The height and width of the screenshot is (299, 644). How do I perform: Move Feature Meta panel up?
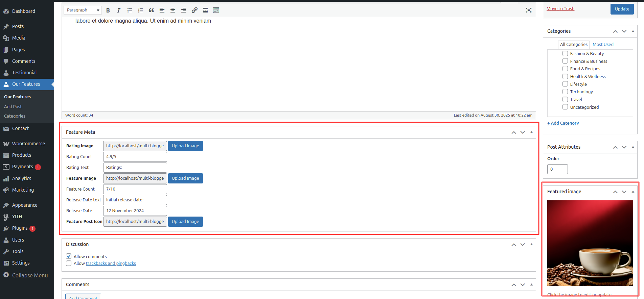tap(514, 132)
